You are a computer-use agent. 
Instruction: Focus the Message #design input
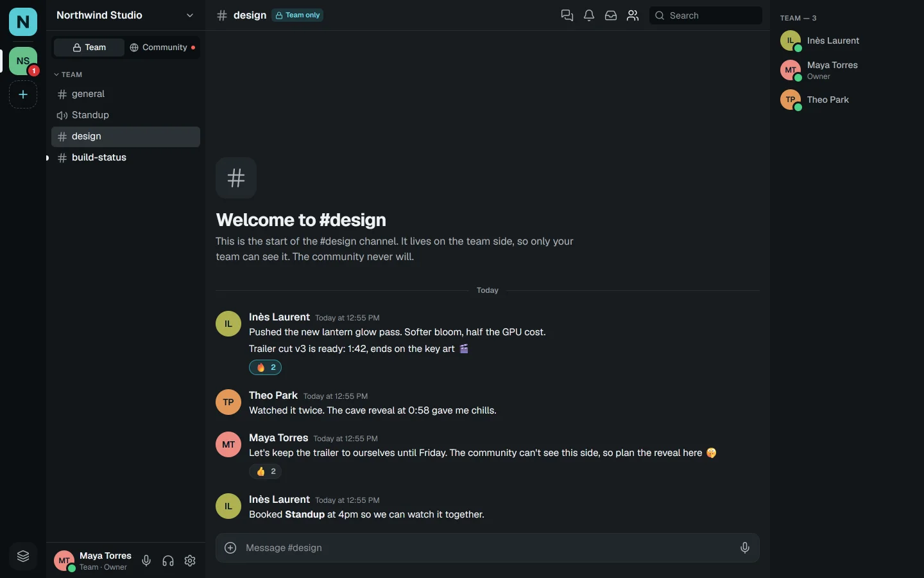point(488,548)
